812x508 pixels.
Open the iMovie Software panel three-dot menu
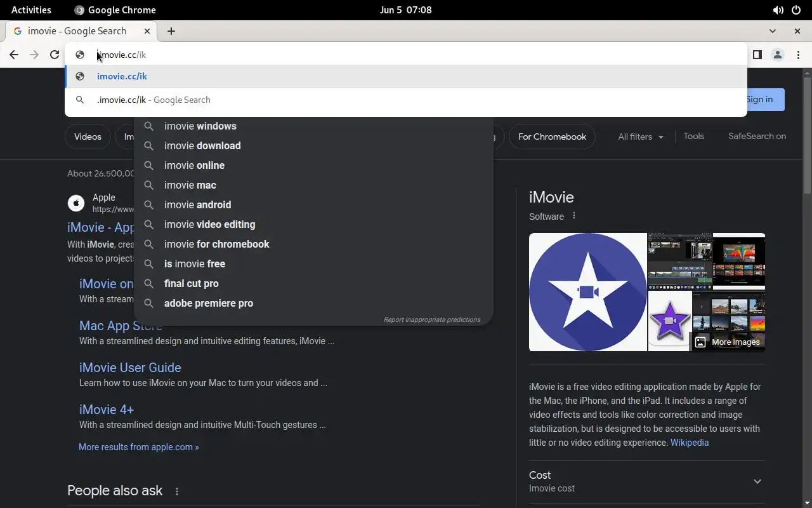tap(574, 216)
